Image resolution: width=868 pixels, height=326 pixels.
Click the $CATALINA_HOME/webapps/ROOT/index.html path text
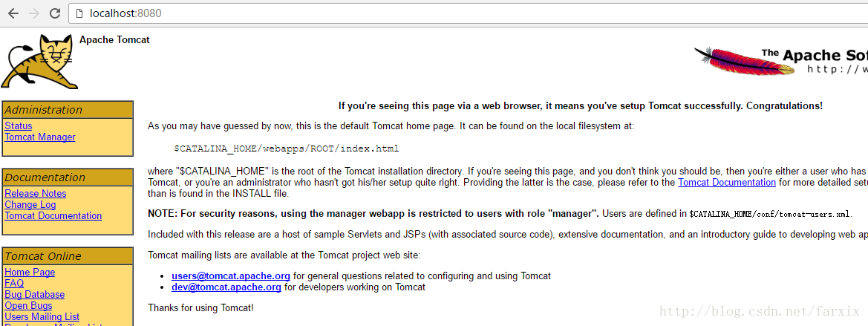(286, 149)
